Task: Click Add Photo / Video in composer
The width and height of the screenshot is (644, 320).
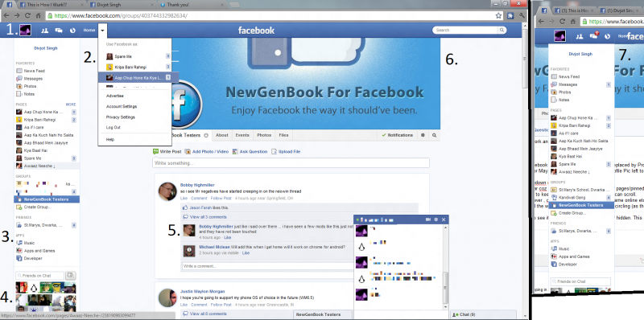Action: click(207, 151)
